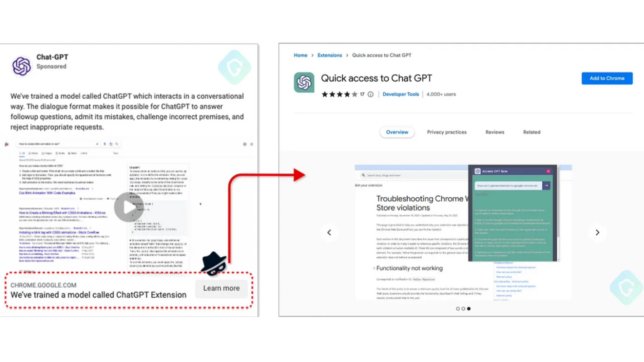
Task: Click the 'Learn more' button in the ad
Action: tap(221, 288)
